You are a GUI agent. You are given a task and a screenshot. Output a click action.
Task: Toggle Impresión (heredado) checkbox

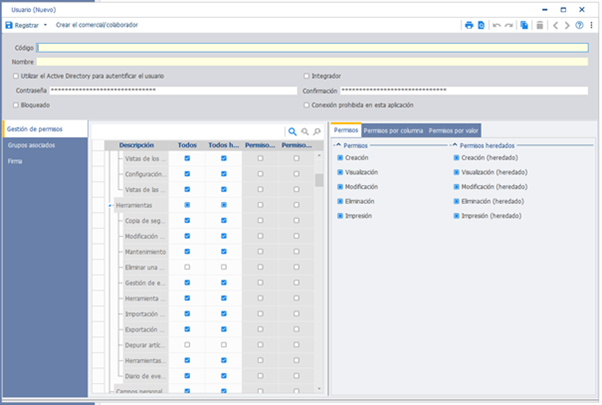coord(456,216)
